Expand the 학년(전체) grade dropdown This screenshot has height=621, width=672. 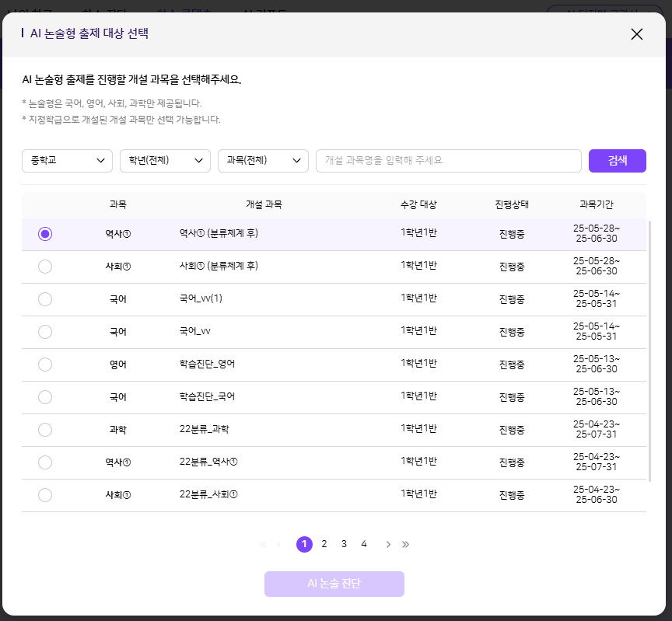[165, 161]
